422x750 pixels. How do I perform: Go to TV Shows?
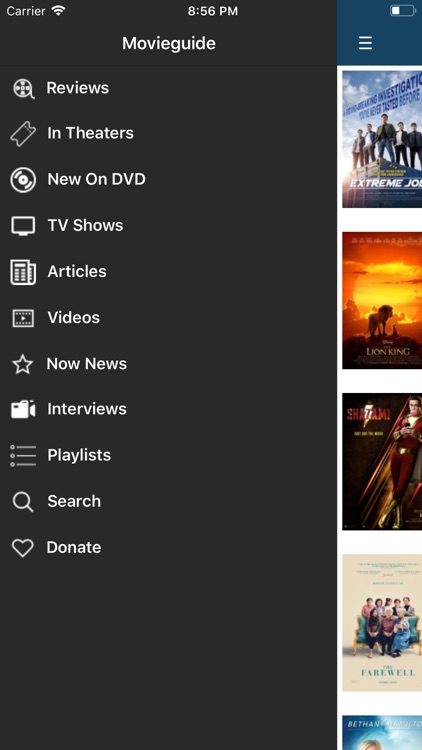85,225
